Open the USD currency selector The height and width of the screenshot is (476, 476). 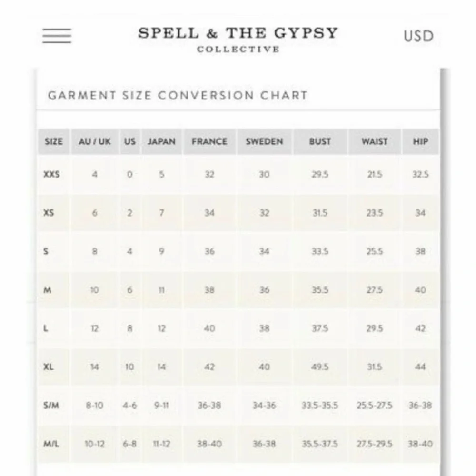tap(418, 36)
